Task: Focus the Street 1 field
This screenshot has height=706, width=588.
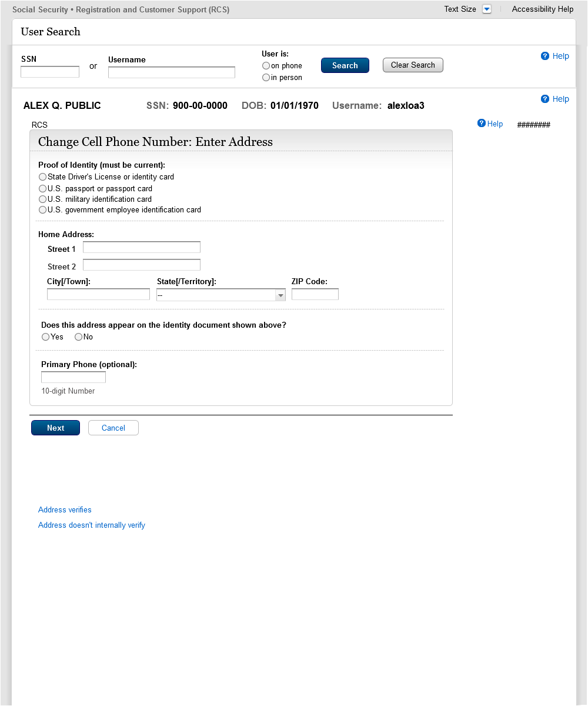Action: click(x=142, y=247)
